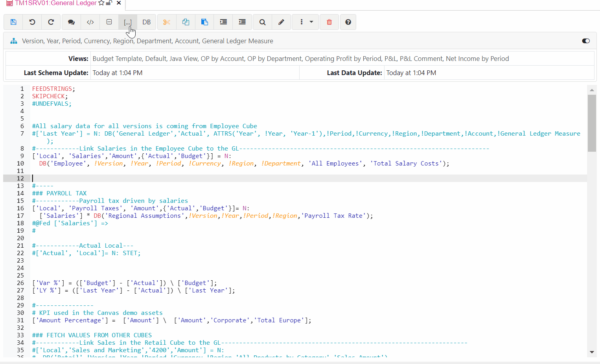Open the help panel
Screen dimensions: 600x364
pyautogui.click(x=348, y=22)
